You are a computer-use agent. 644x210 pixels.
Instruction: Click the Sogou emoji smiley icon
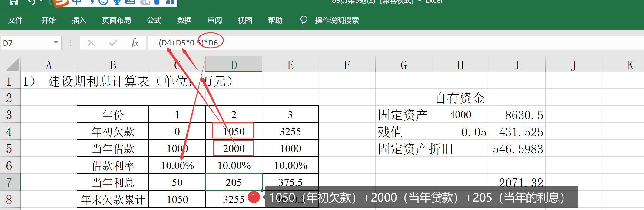point(103,2)
